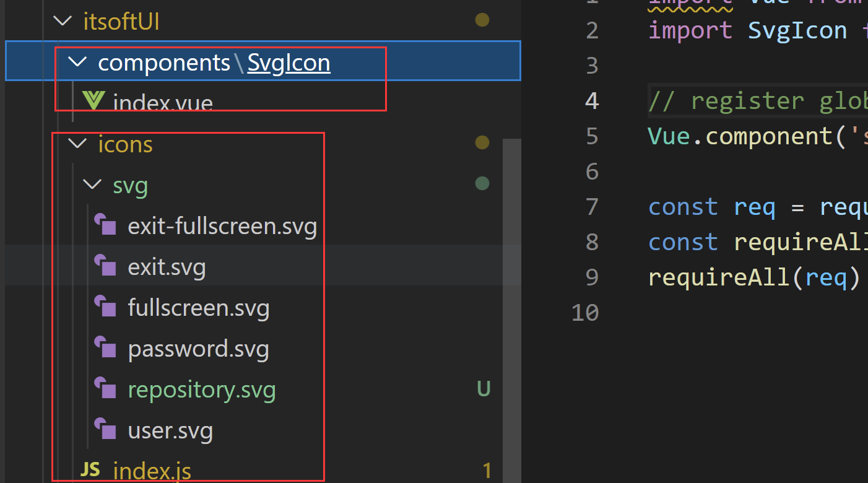Select the icons folder label
Image resolution: width=868 pixels, height=483 pixels.
[126, 144]
